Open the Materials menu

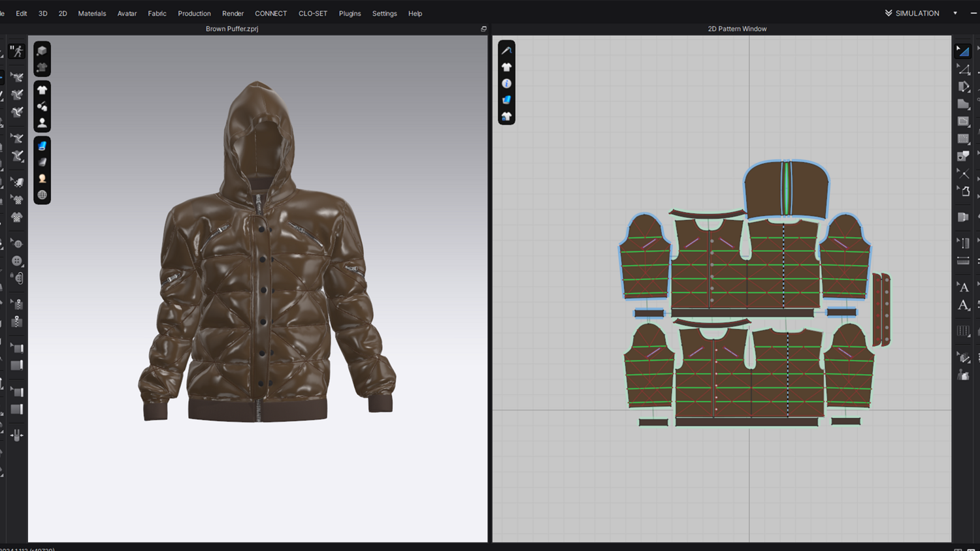[91, 13]
